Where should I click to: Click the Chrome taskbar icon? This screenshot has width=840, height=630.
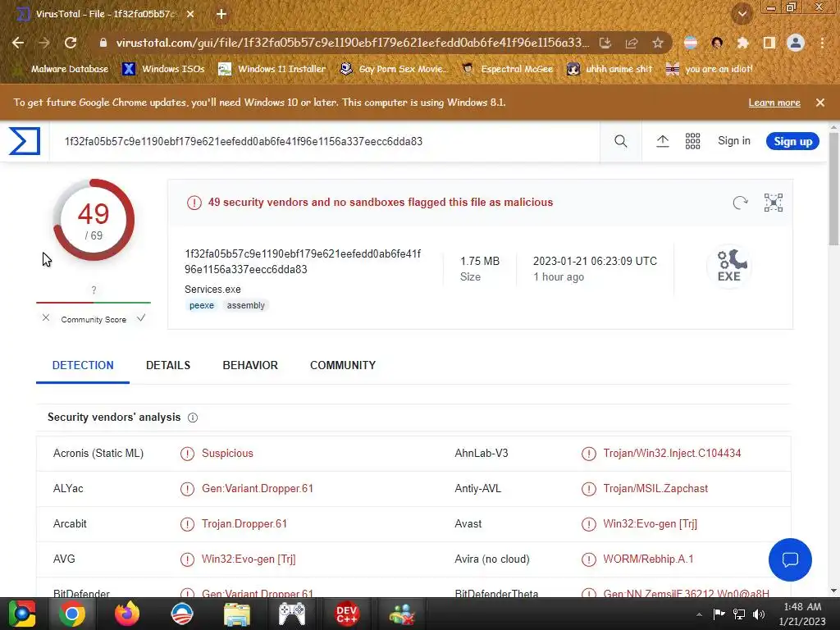click(x=72, y=614)
